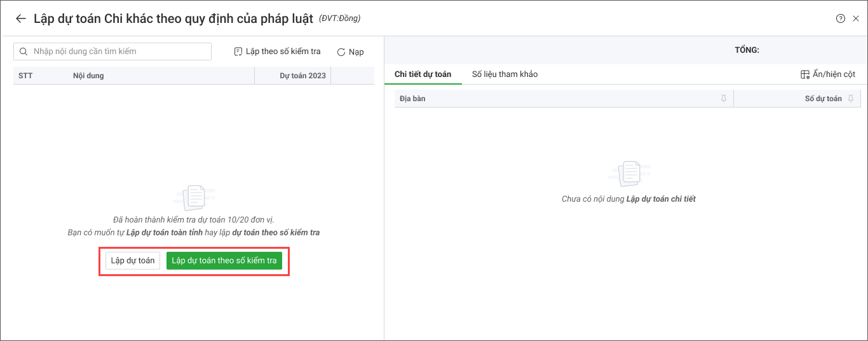The image size is (868, 341).
Task: Click the STT column header
Action: click(25, 76)
